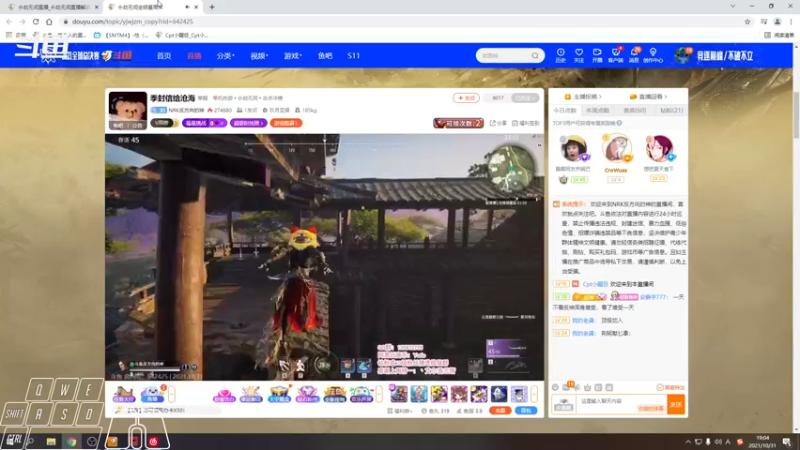Select the purple diamond gift icon
The image size is (800, 450).
coord(307,394)
